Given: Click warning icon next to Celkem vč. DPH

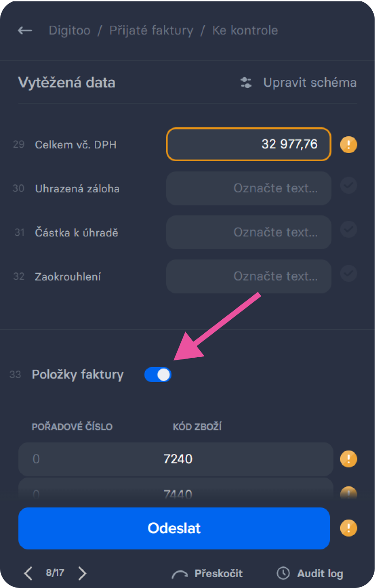Looking at the screenshot, I should tap(348, 145).
